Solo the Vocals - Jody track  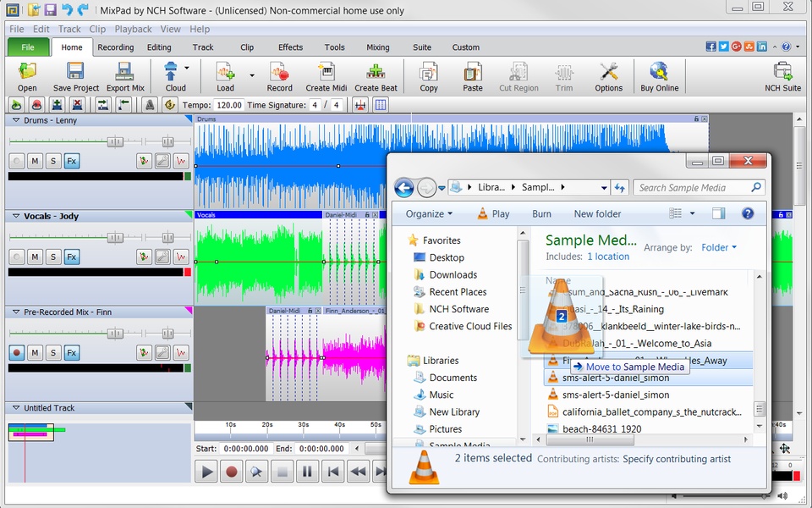pyautogui.click(x=53, y=257)
